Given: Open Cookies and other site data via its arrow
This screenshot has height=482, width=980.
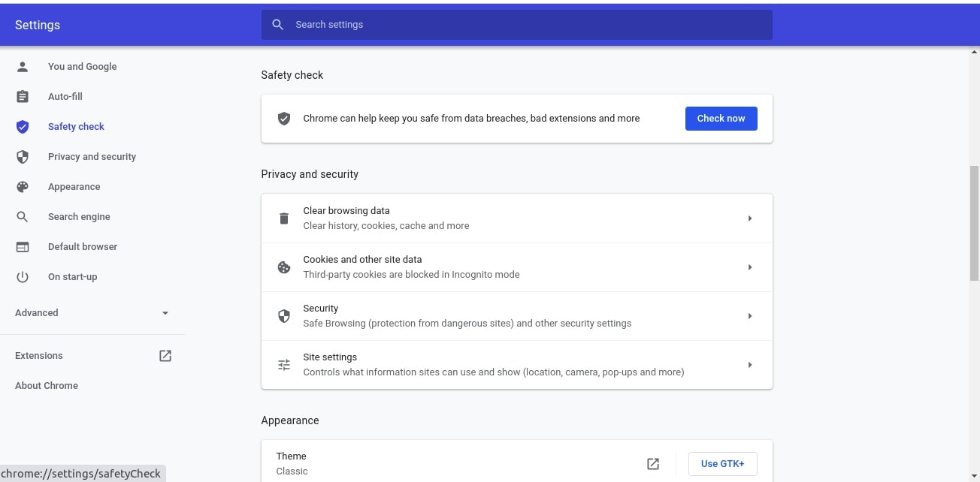Looking at the screenshot, I should tap(750, 267).
